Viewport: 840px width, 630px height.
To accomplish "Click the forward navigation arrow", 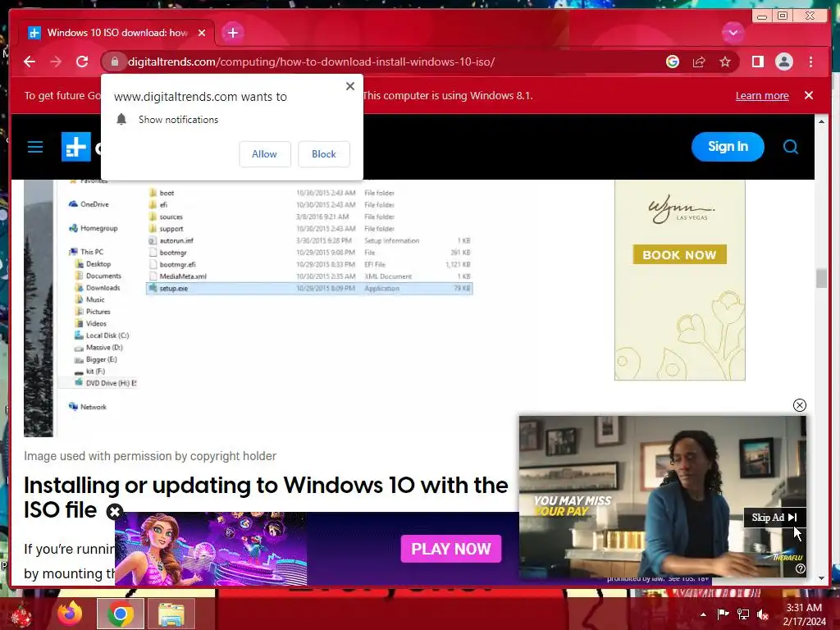I will [x=56, y=62].
